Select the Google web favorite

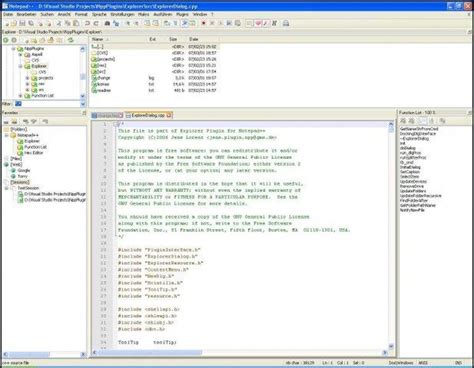24,171
